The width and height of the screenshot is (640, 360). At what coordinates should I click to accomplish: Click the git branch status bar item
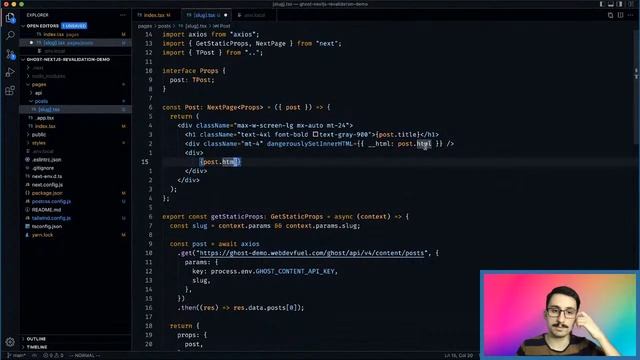pyautogui.click(x=16, y=356)
